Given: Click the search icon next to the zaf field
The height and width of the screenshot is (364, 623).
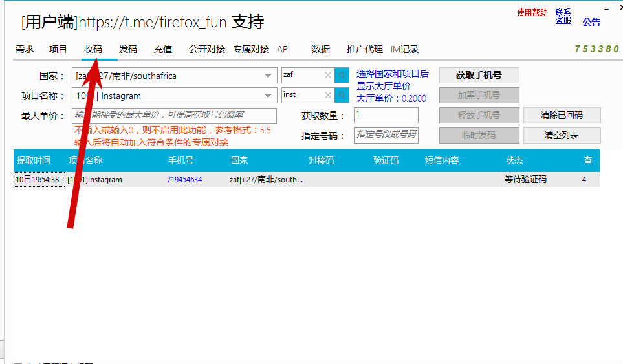Looking at the screenshot, I should [x=342, y=75].
